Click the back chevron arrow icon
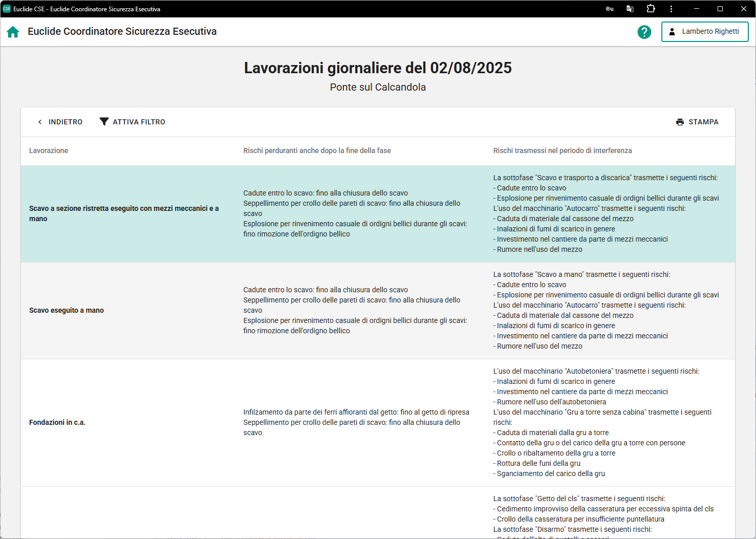Viewport: 756px width, 539px height. [x=40, y=122]
